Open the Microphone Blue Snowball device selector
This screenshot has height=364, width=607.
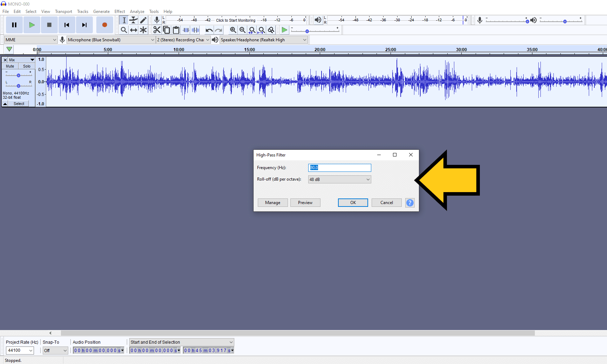coord(111,40)
